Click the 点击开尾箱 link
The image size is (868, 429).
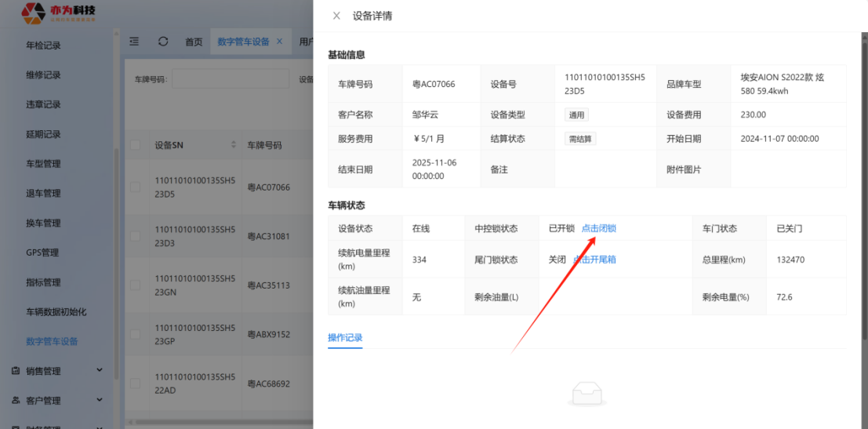[594, 260]
